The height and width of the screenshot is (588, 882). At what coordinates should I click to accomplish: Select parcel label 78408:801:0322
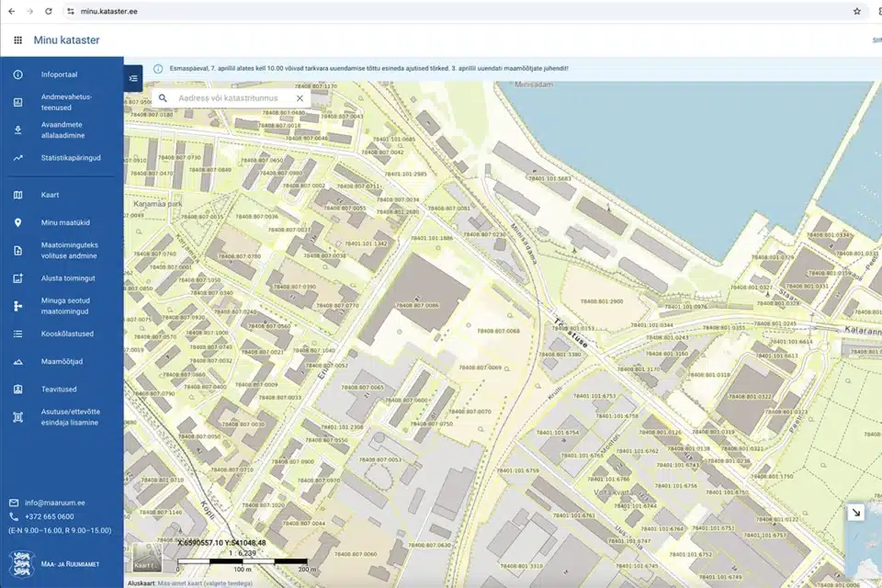(750, 397)
